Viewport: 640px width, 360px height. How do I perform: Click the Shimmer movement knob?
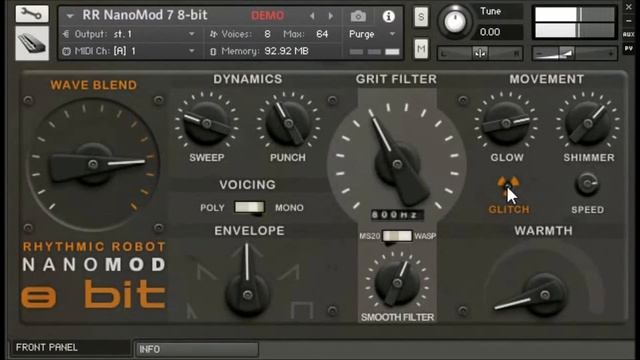click(587, 123)
